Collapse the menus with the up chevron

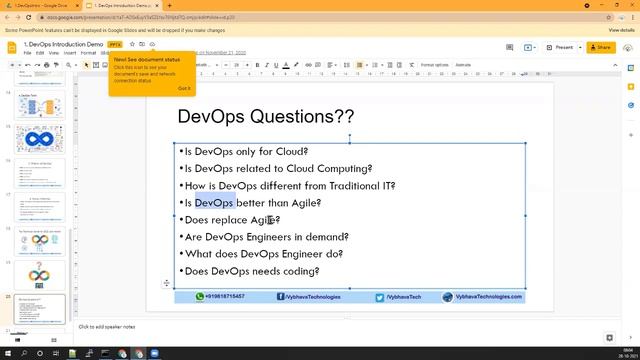615,65
